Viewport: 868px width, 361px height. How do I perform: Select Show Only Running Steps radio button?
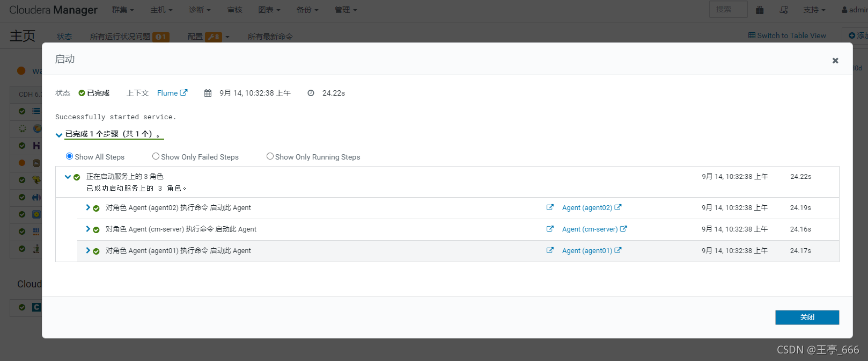(x=270, y=156)
